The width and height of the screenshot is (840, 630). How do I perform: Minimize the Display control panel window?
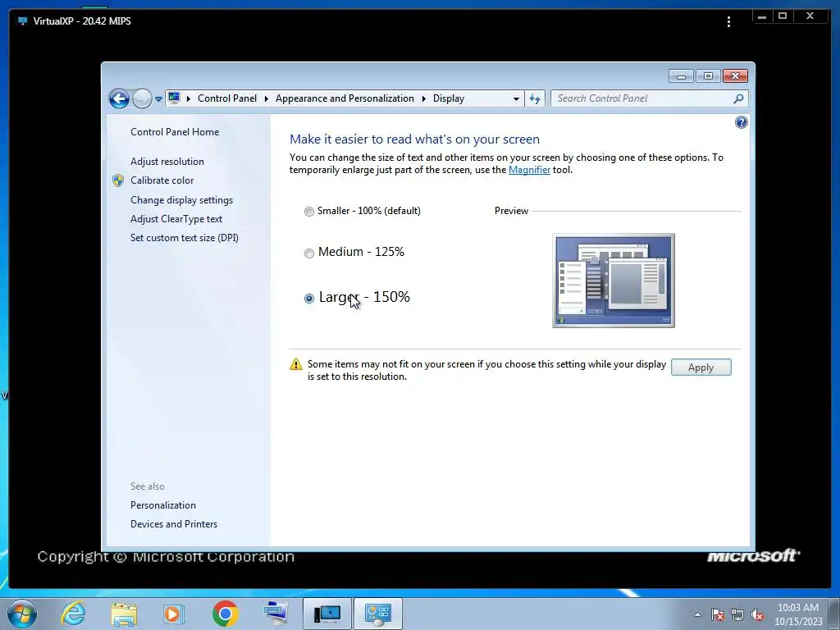pyautogui.click(x=681, y=76)
